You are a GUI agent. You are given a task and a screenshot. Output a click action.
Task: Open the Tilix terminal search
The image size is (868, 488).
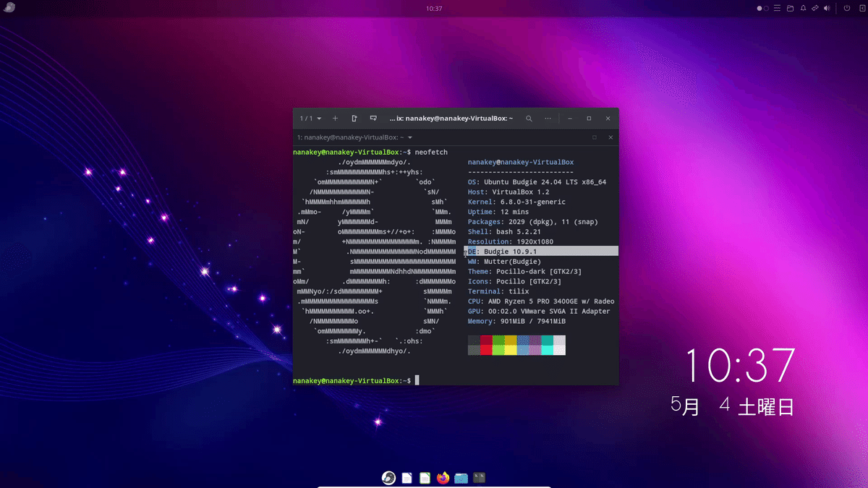coord(529,118)
